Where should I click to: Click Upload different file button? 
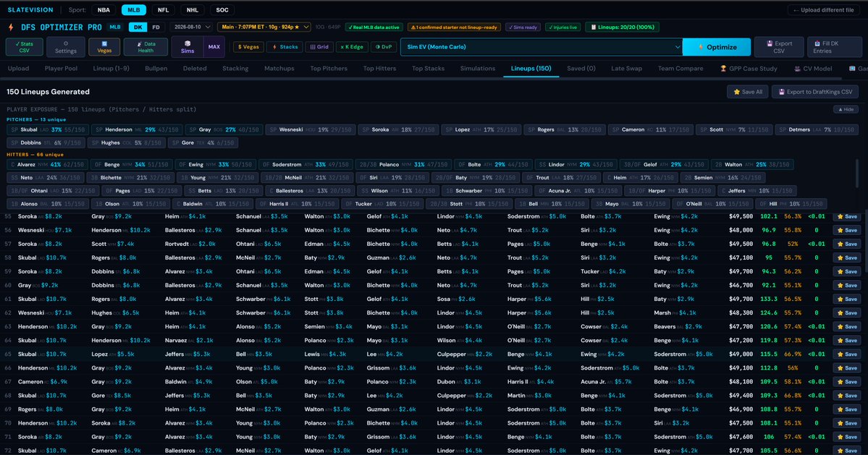click(x=825, y=10)
